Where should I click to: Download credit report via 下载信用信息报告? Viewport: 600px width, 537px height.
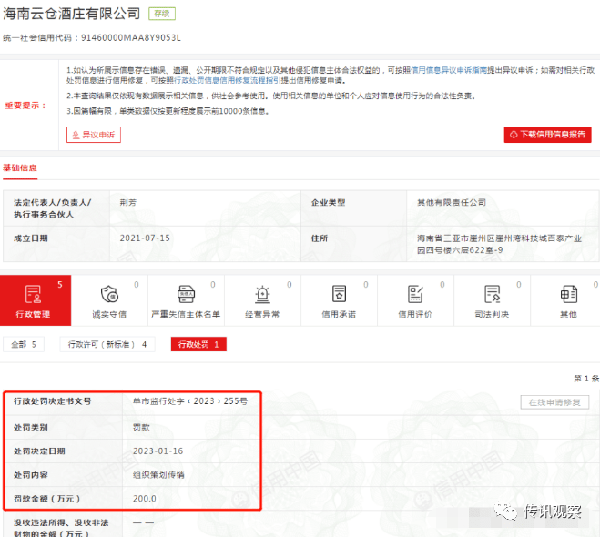[x=548, y=134]
